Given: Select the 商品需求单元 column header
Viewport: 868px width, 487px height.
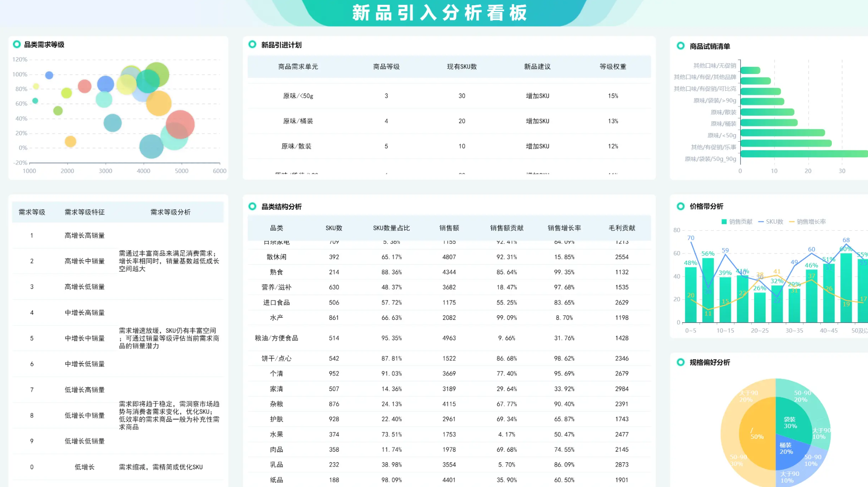Looking at the screenshot, I should pos(298,67).
